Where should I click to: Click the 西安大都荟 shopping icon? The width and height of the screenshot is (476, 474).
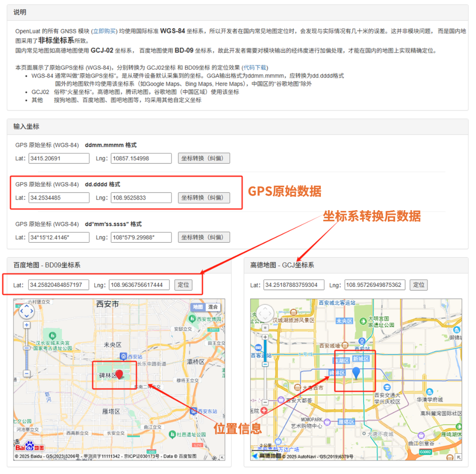281,400
